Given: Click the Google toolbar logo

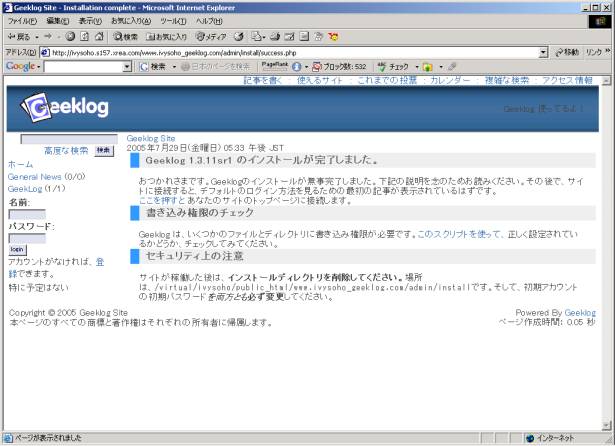Looking at the screenshot, I should pos(20,66).
